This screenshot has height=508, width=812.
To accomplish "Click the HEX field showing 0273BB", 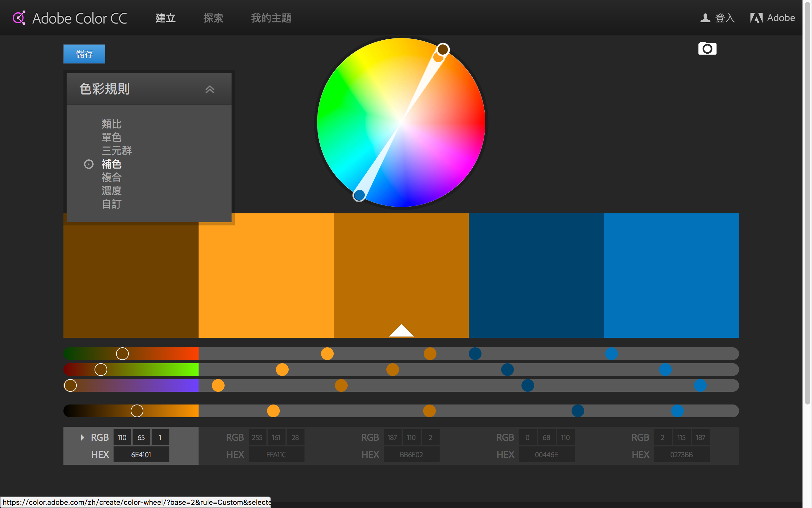I will coord(682,455).
